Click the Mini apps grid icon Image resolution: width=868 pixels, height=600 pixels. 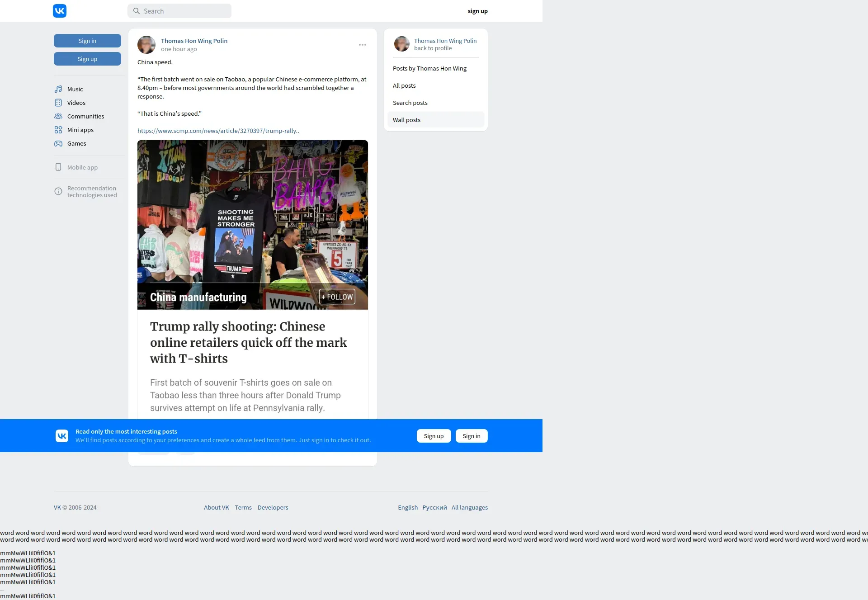(58, 130)
